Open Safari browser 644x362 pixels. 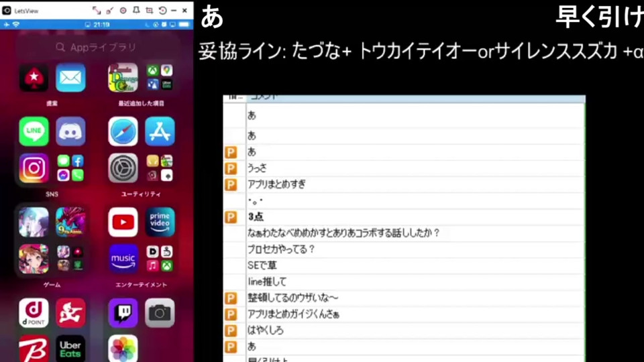click(123, 131)
